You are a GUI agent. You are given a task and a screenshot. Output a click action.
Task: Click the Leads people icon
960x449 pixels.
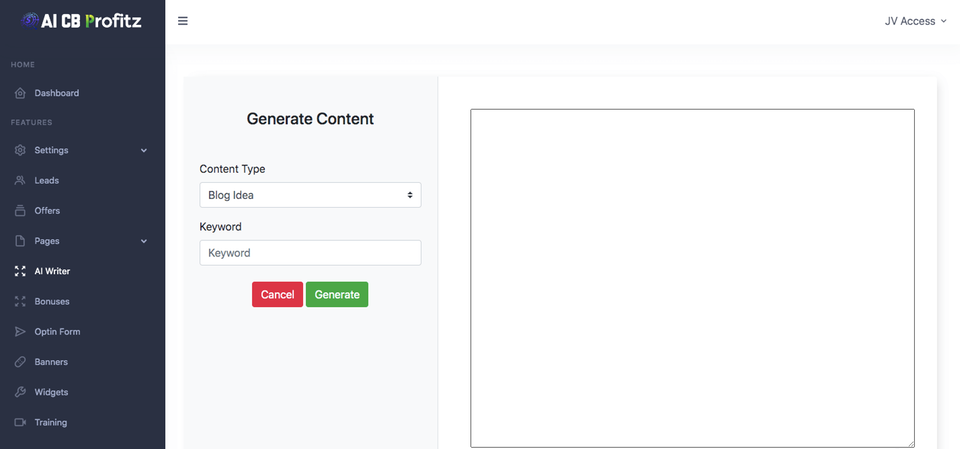click(x=20, y=181)
